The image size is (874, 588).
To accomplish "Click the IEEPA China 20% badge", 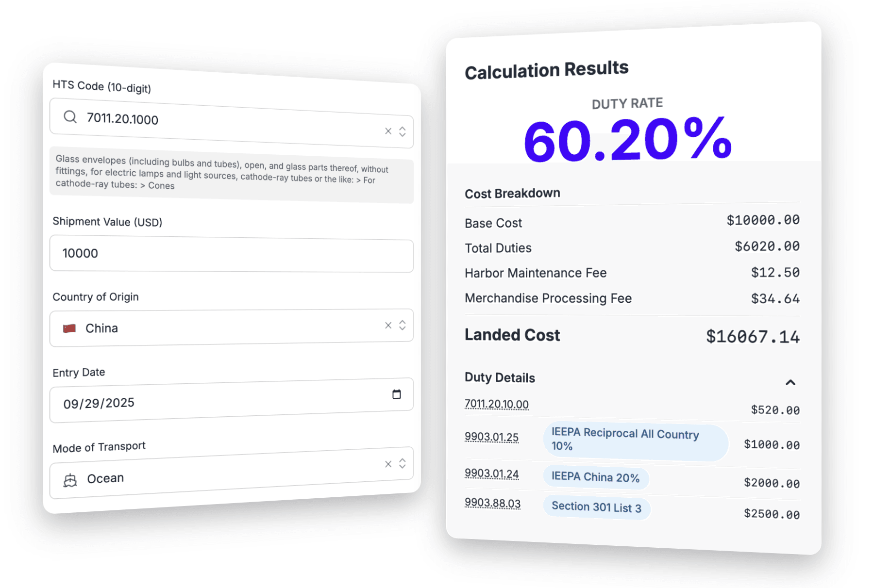I will pos(595,477).
